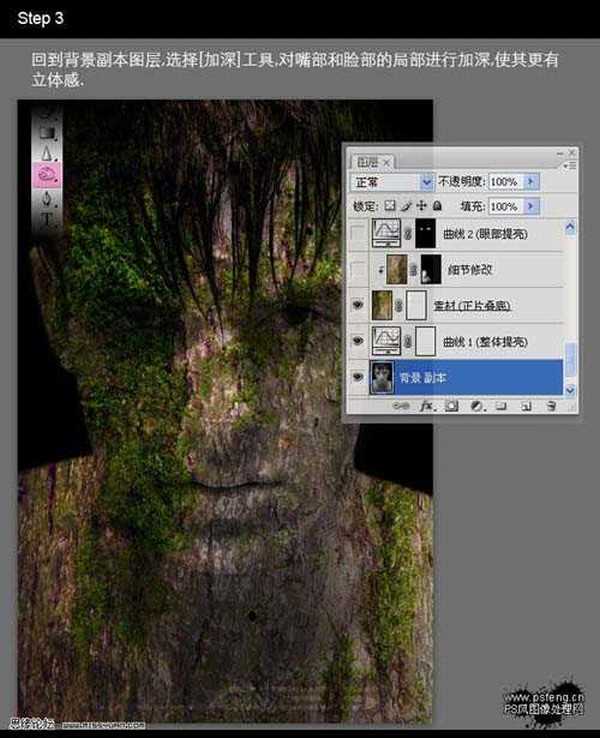Hide the 背景 副本 layer with eye icon
Screen dimensions: 600x738
tap(358, 378)
